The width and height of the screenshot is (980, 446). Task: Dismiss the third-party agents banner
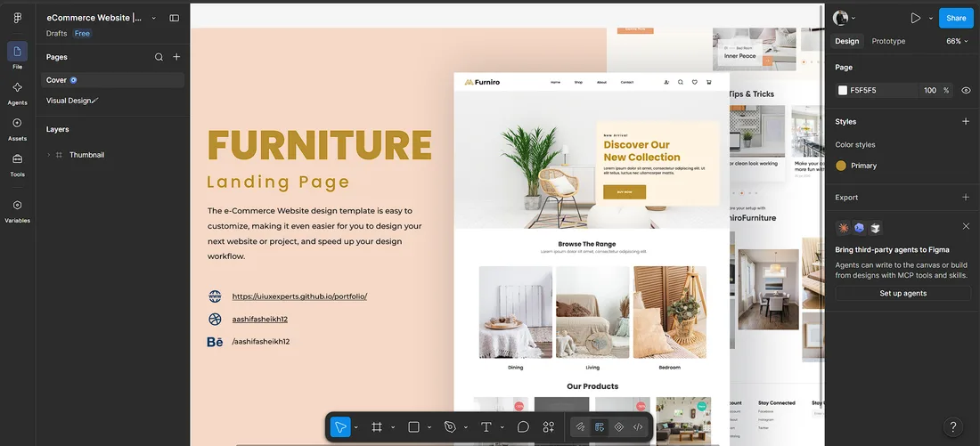[966, 226]
